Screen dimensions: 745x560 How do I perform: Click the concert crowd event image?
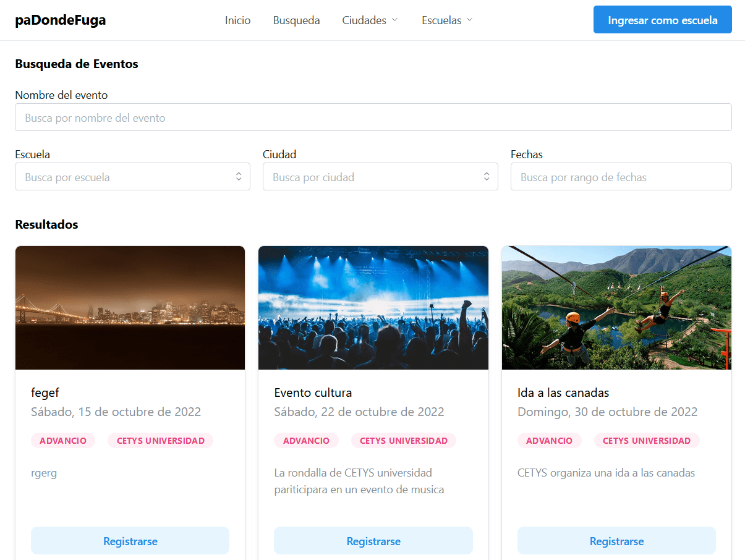pyautogui.click(x=373, y=308)
